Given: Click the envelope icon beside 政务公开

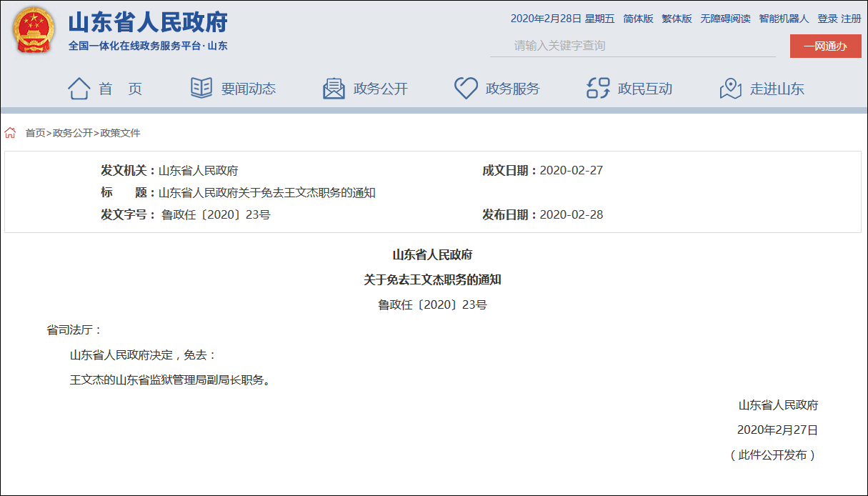Looking at the screenshot, I should (x=334, y=89).
